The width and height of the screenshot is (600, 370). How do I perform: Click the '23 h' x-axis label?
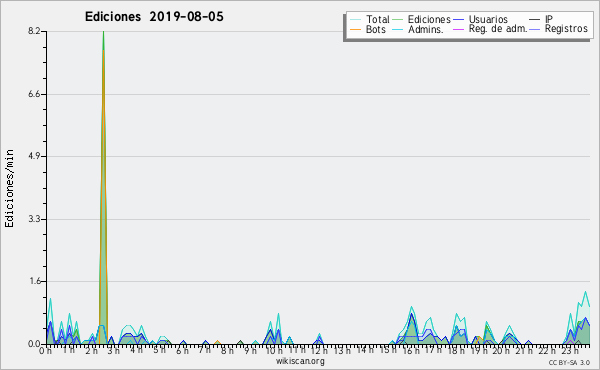(x=569, y=351)
